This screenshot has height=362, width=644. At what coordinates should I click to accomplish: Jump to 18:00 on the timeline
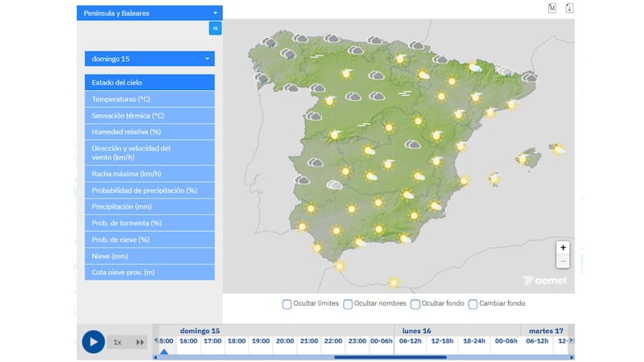(x=237, y=341)
